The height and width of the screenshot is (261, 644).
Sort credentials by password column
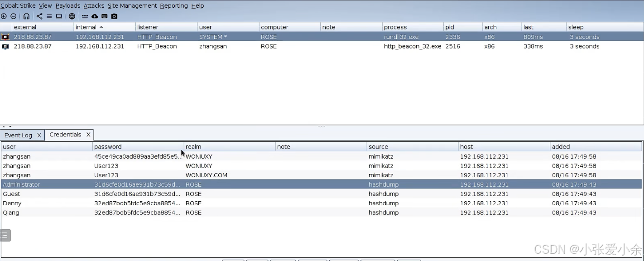[138, 147]
